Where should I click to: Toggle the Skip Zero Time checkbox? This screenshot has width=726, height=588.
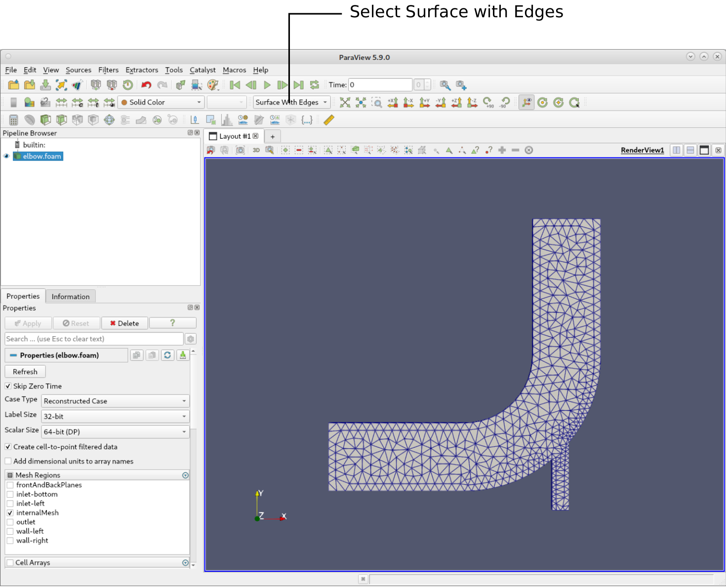8,386
